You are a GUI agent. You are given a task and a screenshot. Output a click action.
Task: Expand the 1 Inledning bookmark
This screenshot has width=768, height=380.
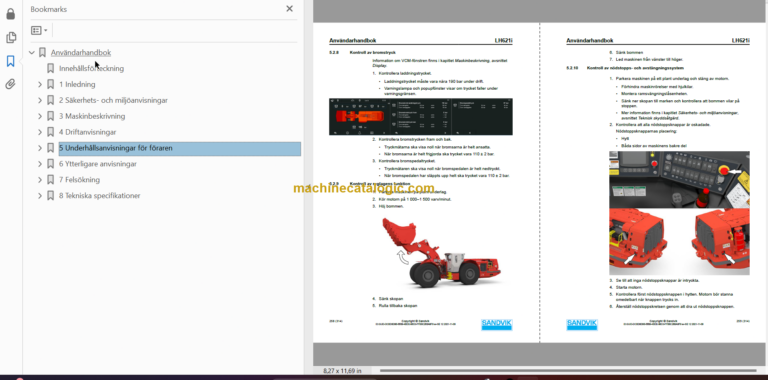(x=40, y=84)
